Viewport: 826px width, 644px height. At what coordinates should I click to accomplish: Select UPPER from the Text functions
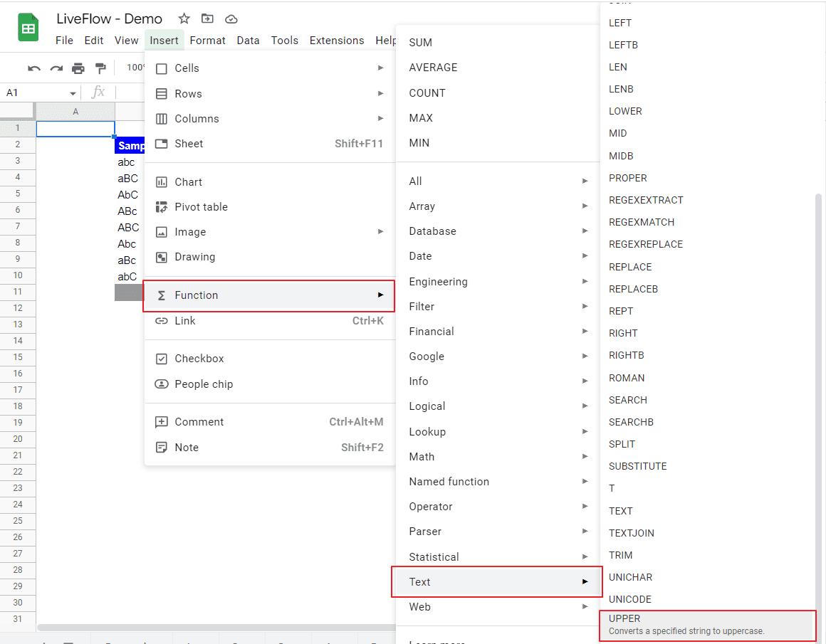708,625
